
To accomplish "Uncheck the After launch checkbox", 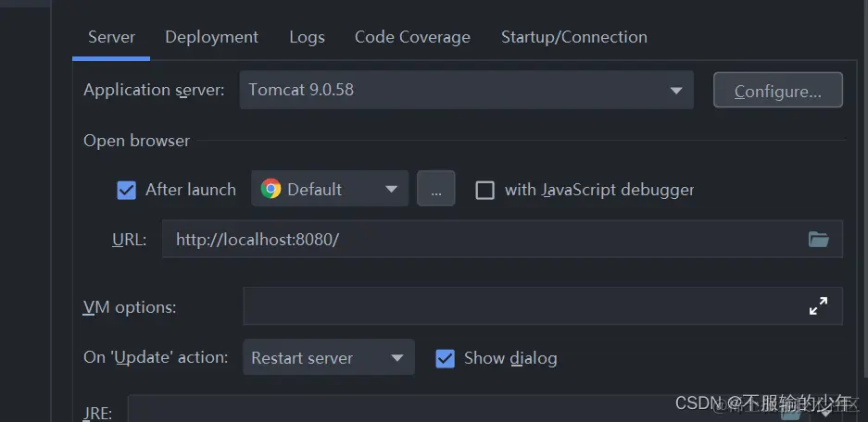I will point(127,190).
